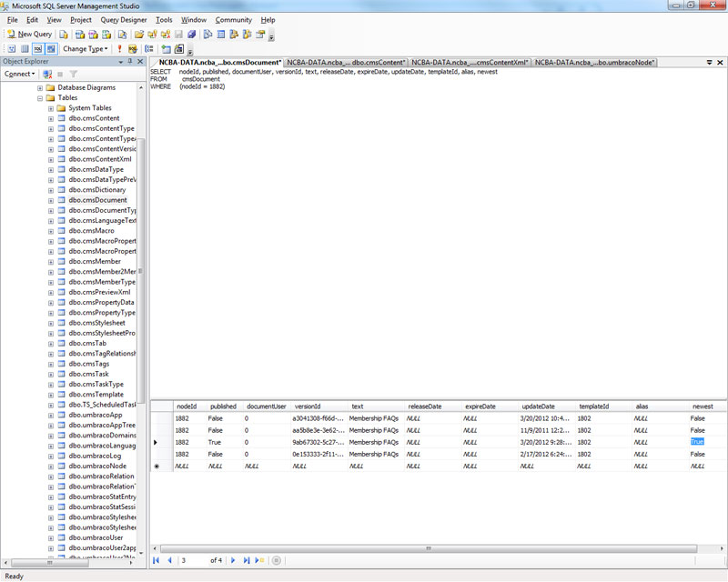Select the highlighted True cell in newest column
The image size is (728, 582).
697,442
